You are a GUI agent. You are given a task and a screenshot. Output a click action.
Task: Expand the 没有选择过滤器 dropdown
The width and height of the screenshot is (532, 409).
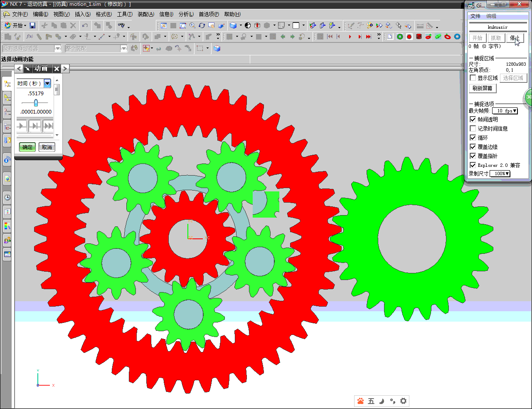(x=58, y=48)
